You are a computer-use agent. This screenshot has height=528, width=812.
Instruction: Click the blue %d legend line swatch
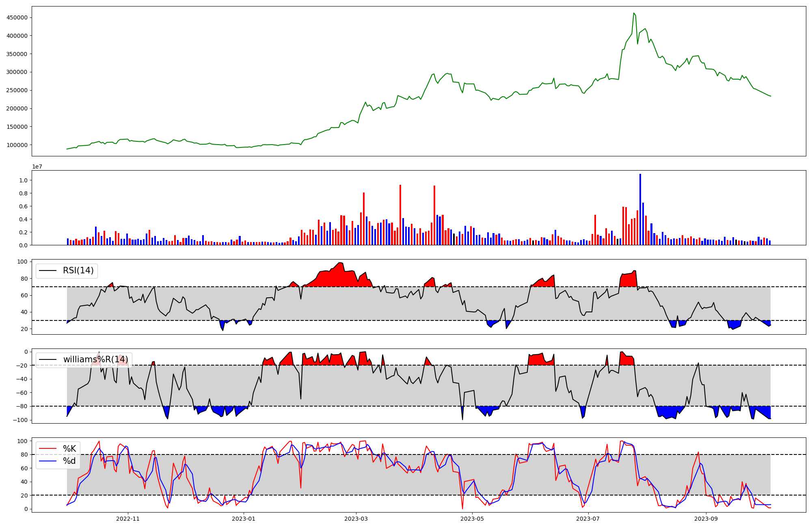[48, 461]
